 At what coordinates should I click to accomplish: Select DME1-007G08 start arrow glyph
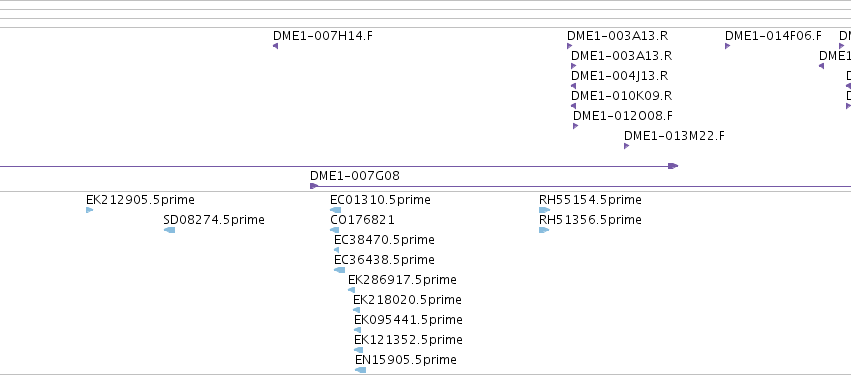click(x=314, y=186)
